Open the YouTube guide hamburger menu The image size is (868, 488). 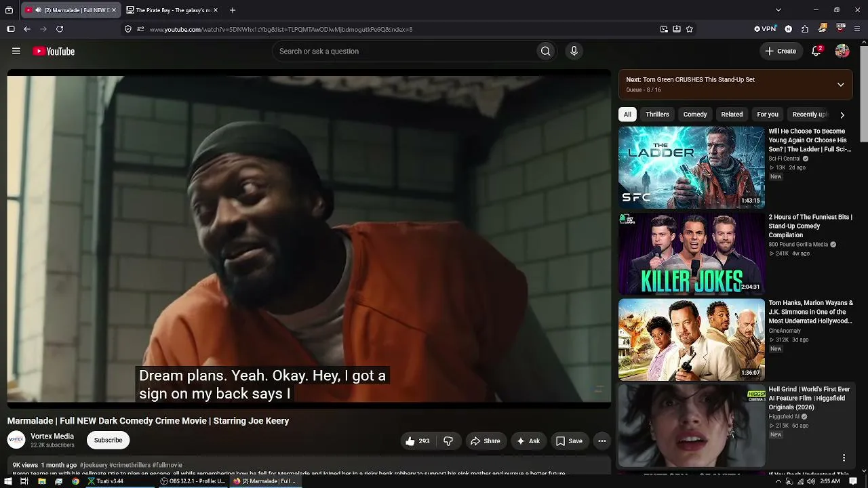pos(16,52)
